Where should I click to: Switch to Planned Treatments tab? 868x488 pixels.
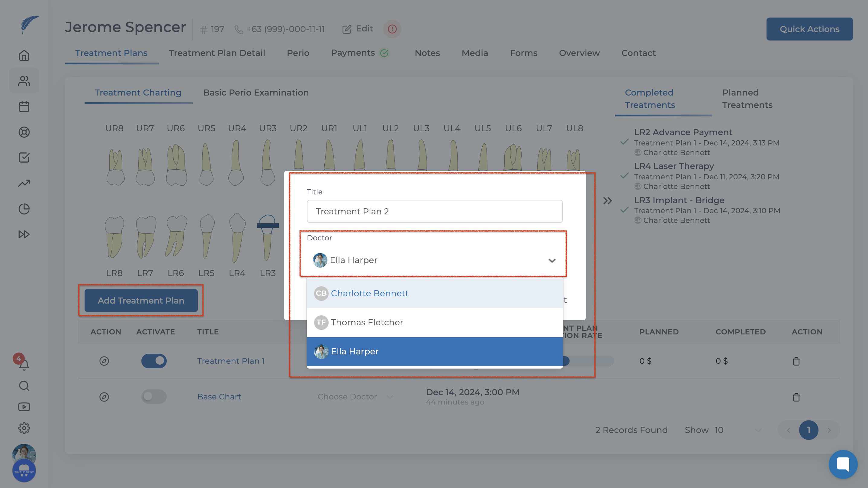pyautogui.click(x=747, y=99)
